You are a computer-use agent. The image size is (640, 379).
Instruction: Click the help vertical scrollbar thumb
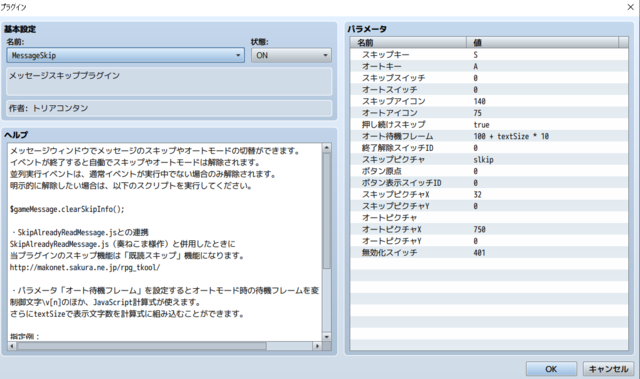tap(327, 211)
